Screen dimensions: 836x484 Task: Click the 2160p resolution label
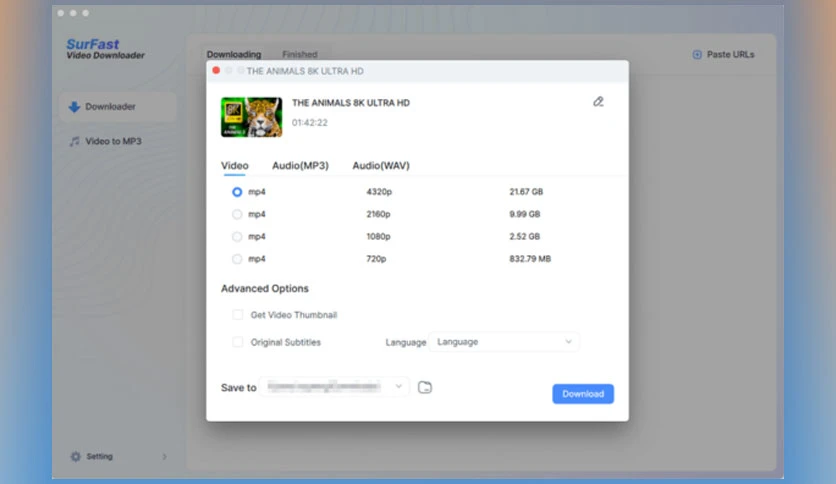click(378, 214)
